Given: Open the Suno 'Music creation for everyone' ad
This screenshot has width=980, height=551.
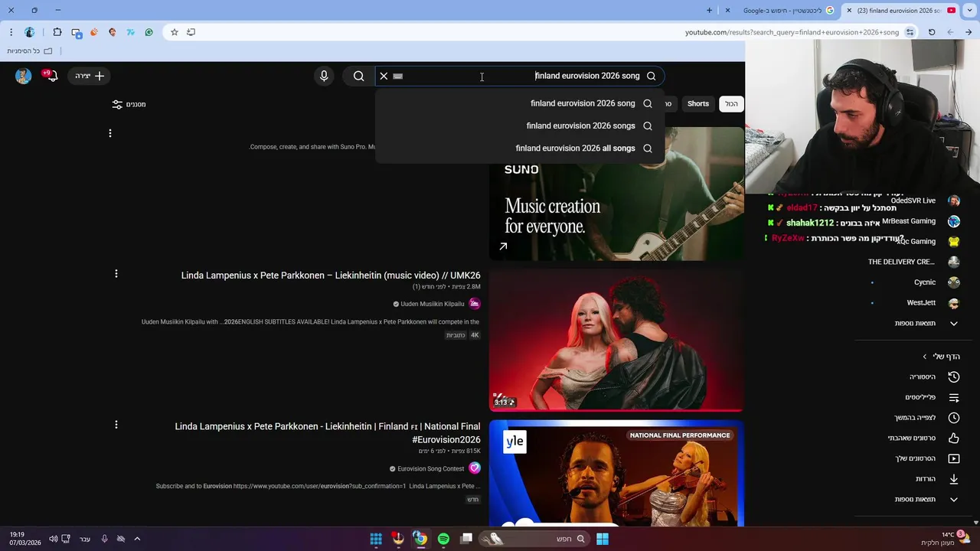Looking at the screenshot, I should click(x=616, y=194).
